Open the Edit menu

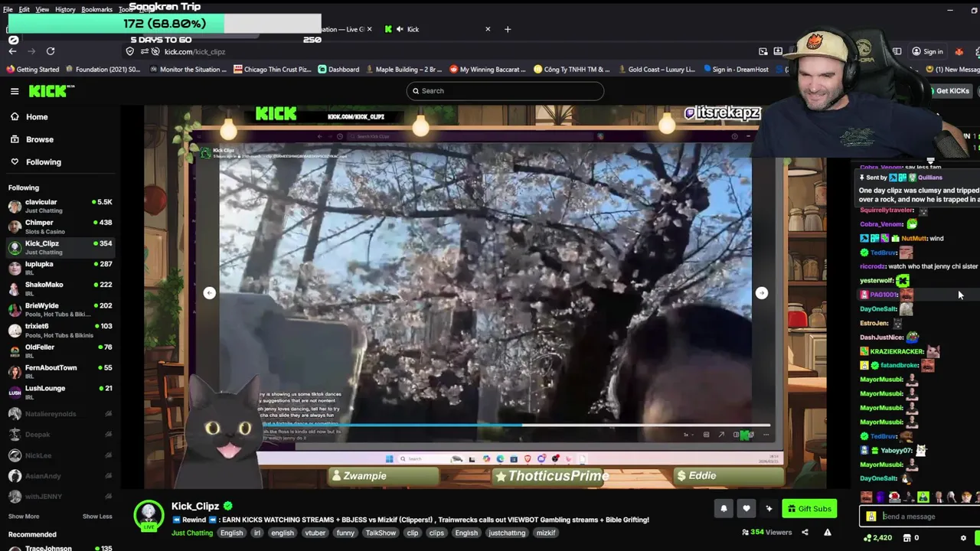(x=24, y=9)
